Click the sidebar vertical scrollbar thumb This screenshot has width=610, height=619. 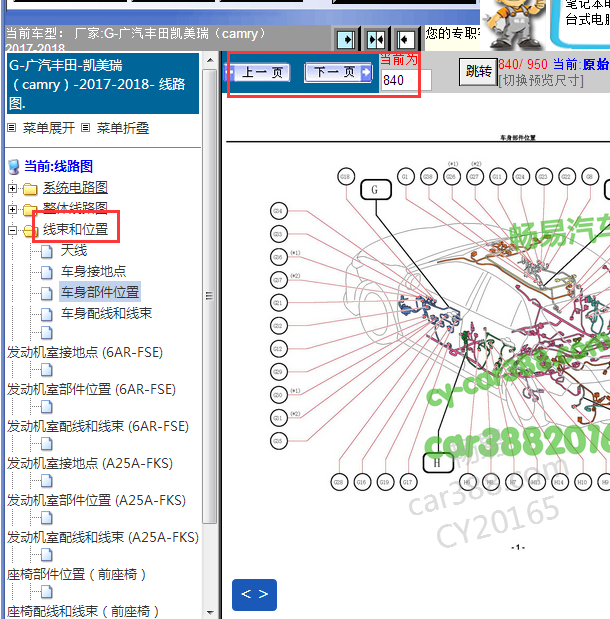click(210, 296)
